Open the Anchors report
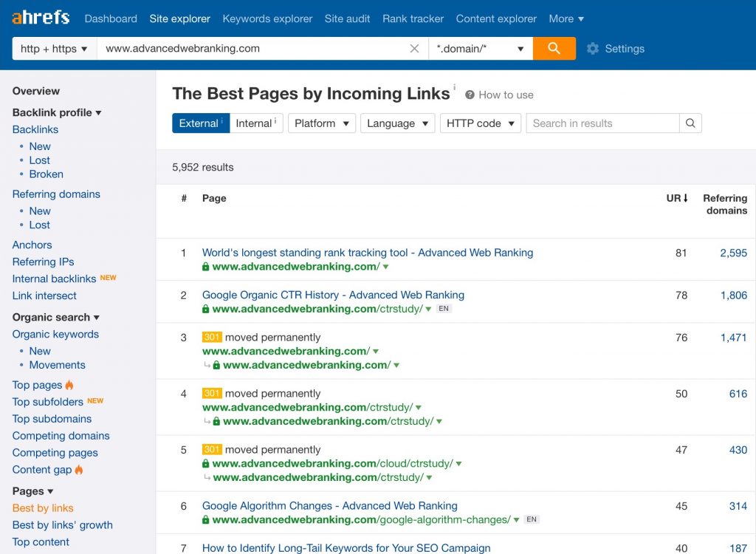756x554 pixels. click(x=32, y=244)
